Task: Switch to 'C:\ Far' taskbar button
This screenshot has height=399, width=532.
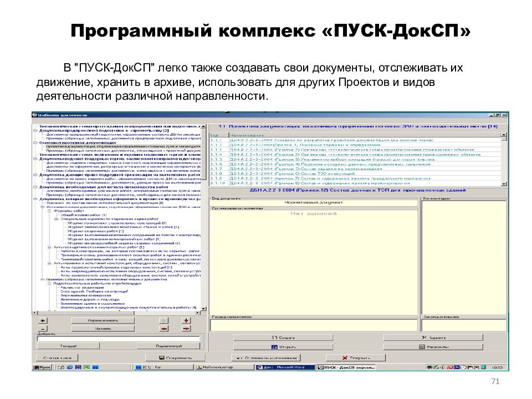Action: (x=163, y=367)
